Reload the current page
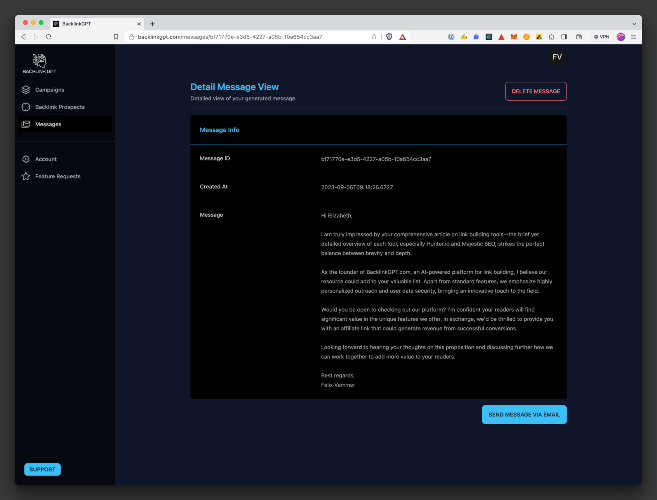The image size is (657, 500). coord(49,37)
